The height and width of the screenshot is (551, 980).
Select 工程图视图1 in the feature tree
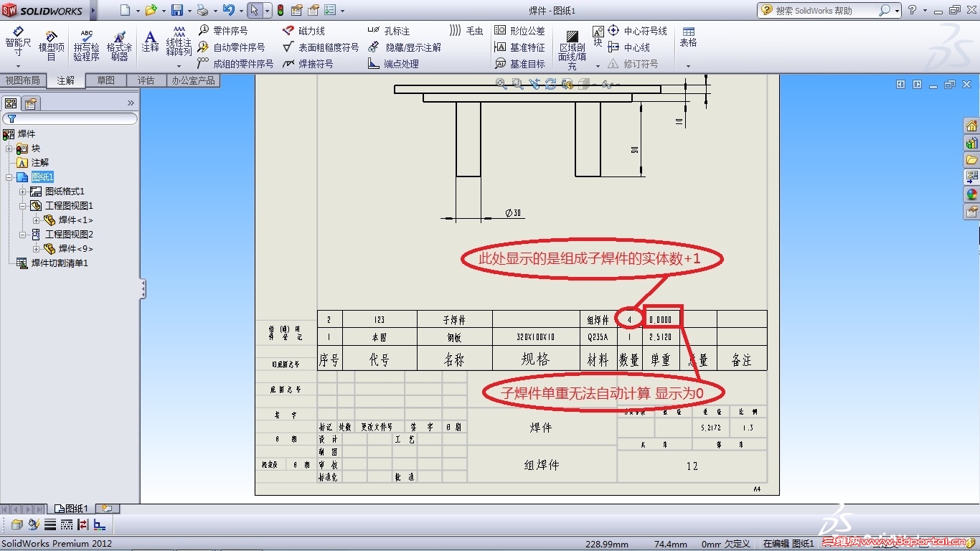tap(62, 206)
